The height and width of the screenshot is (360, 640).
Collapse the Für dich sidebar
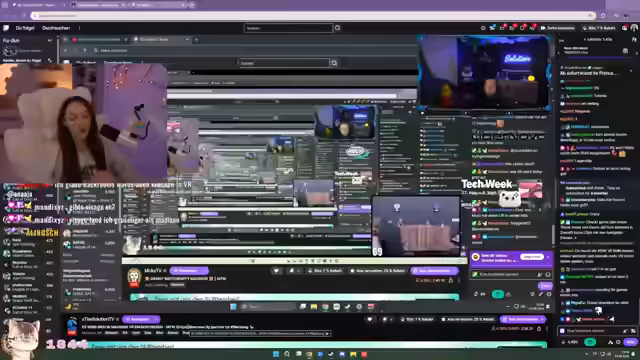click(50, 40)
